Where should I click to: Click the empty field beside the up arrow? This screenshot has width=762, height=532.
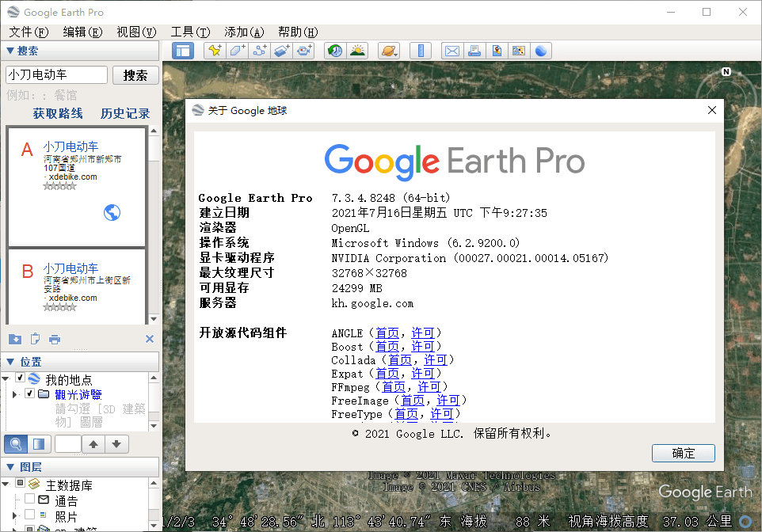point(68,443)
